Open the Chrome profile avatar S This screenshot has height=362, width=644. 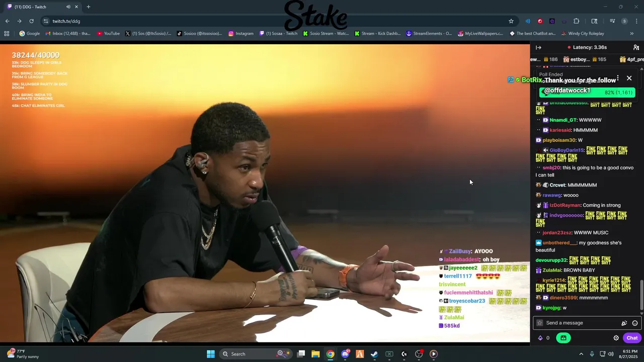click(x=624, y=21)
